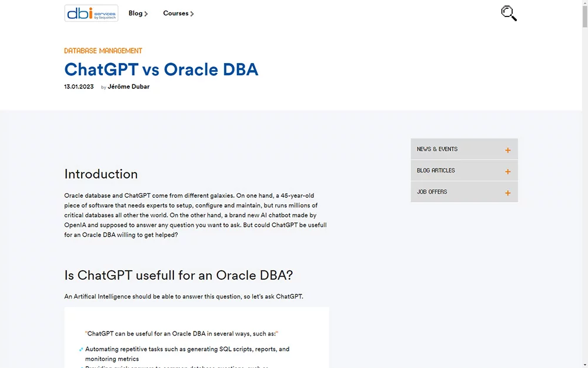Click the News & Events label
The height and width of the screenshot is (368, 588).
[x=437, y=149]
